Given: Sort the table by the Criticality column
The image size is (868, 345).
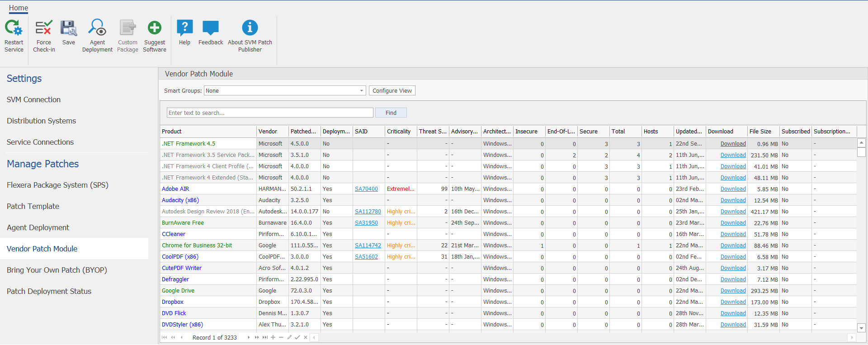Looking at the screenshot, I should pos(399,132).
